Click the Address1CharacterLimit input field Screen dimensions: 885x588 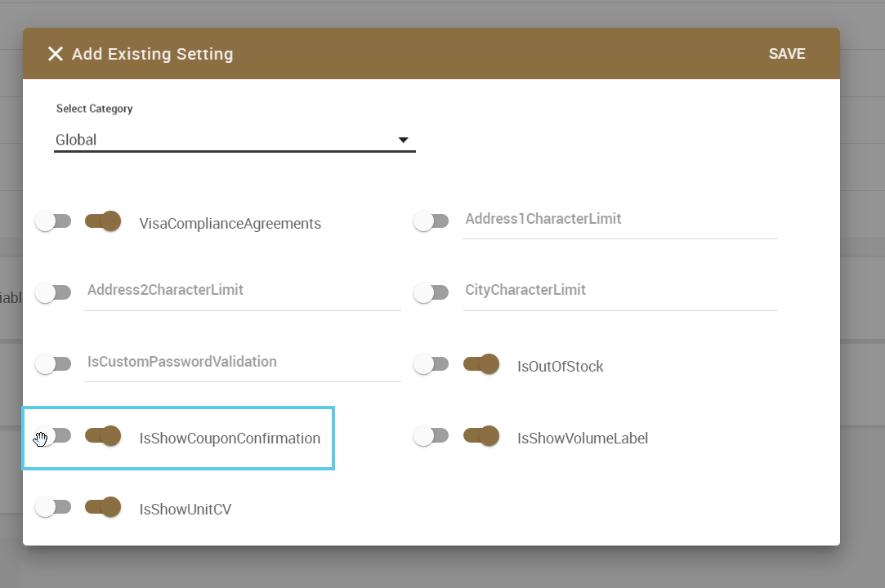click(x=619, y=220)
